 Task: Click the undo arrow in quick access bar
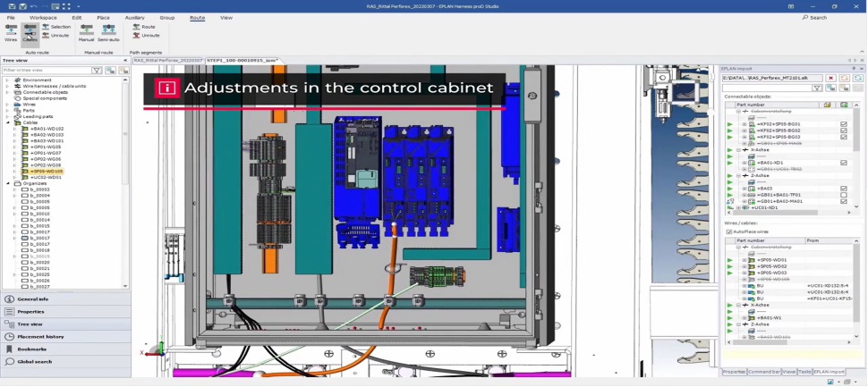point(34,6)
